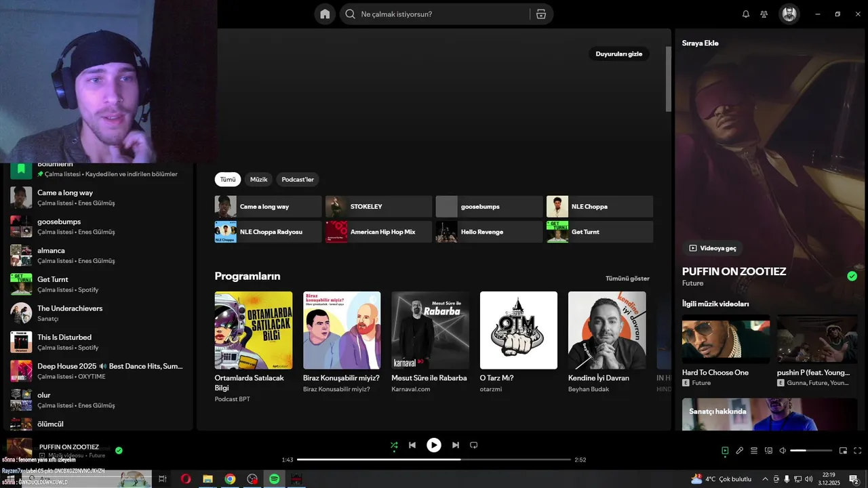
Task: Click the 'Future' artist link under side panel title
Action: (692, 283)
